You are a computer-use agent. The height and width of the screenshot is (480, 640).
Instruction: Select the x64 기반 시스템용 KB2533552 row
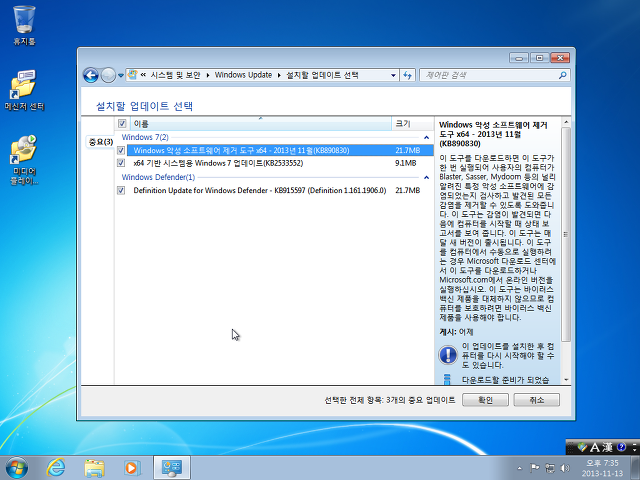click(x=218, y=163)
